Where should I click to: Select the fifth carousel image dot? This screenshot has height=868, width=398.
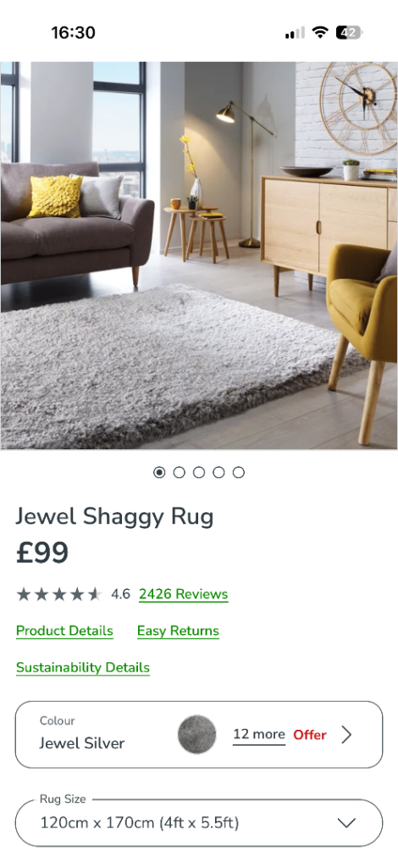[x=238, y=472]
